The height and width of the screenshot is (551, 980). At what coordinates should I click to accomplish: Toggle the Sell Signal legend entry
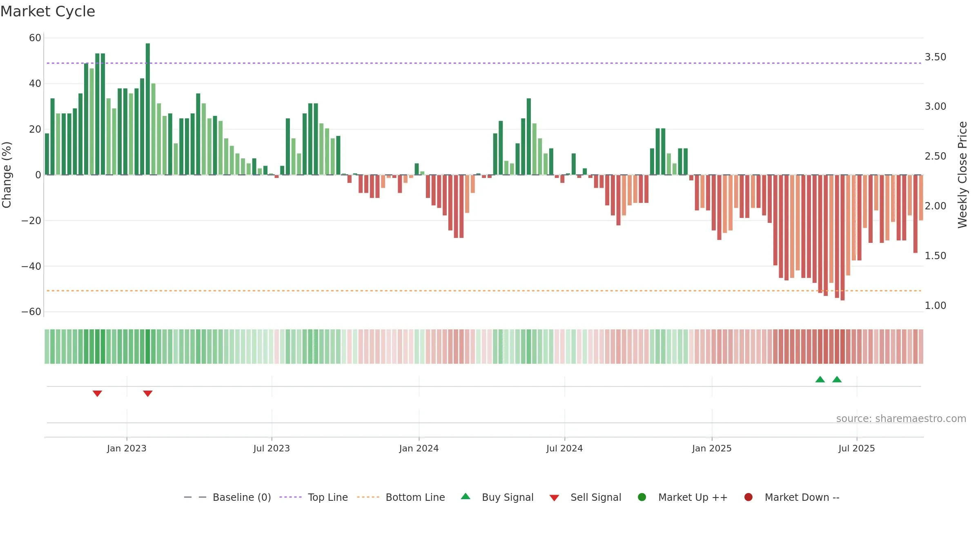pos(585,497)
